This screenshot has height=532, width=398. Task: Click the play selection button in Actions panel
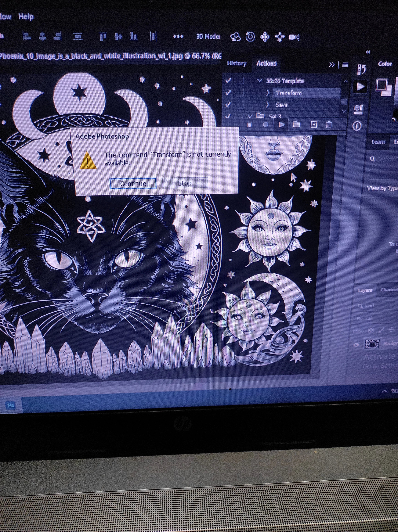281,125
